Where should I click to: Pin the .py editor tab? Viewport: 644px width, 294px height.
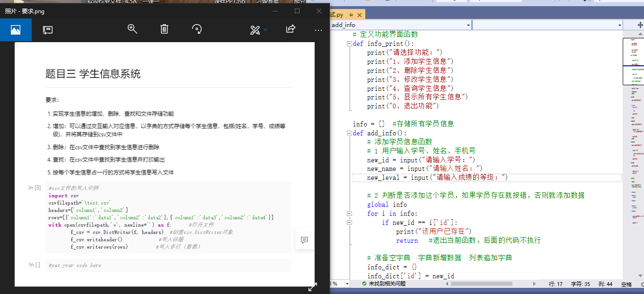(351, 15)
